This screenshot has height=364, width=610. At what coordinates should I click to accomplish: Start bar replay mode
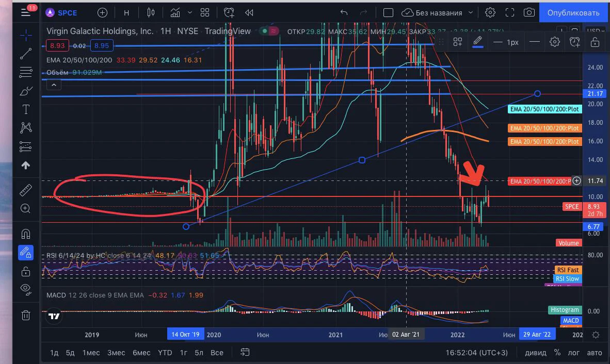coord(249,13)
